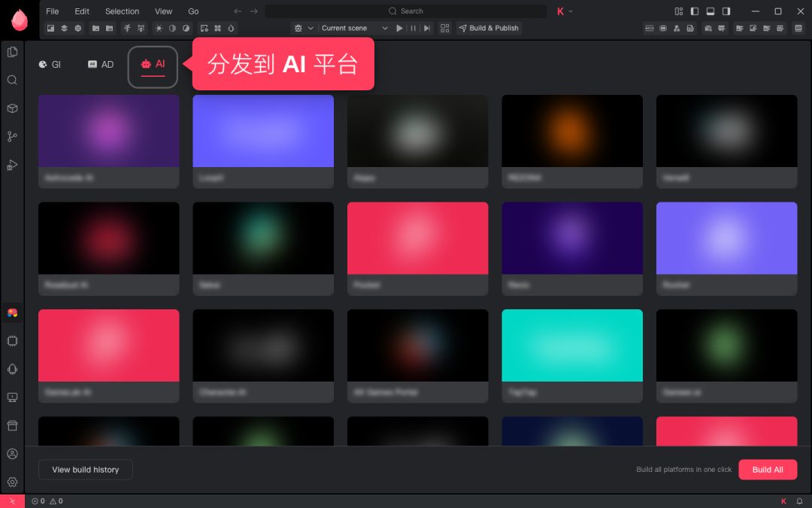Switch to the AD tab
The width and height of the screenshot is (812, 508).
(101, 64)
